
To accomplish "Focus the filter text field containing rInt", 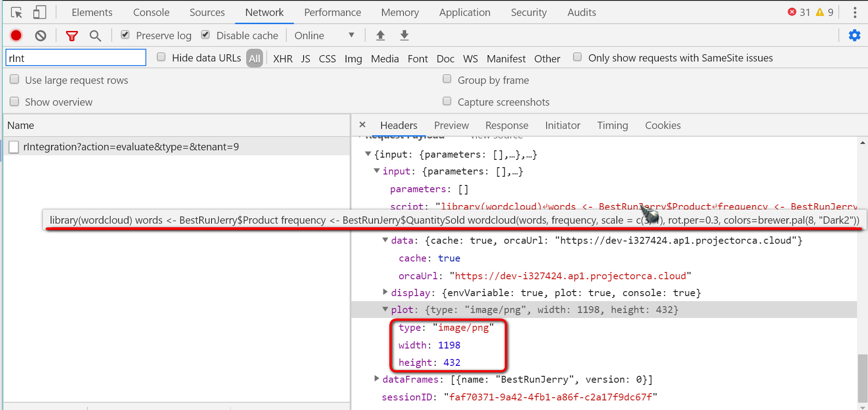I will [76, 58].
